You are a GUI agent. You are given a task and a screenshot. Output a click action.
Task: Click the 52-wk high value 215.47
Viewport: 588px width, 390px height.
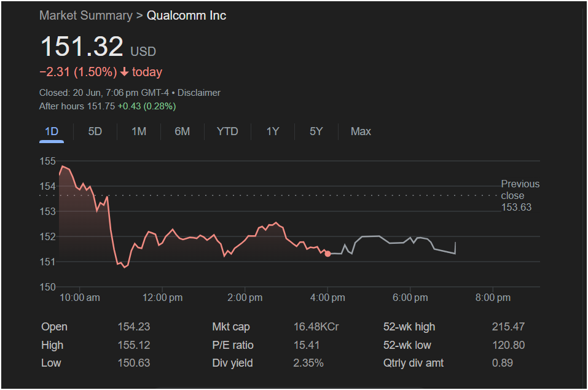coord(508,327)
